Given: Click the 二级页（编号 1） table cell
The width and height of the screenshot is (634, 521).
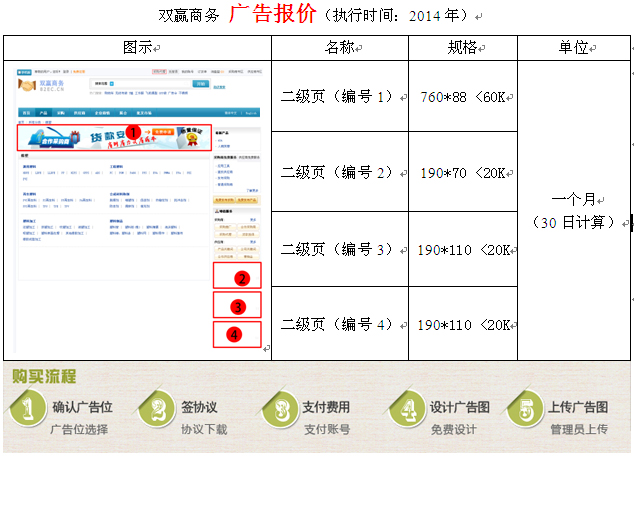Looking at the screenshot, I should (339, 97).
